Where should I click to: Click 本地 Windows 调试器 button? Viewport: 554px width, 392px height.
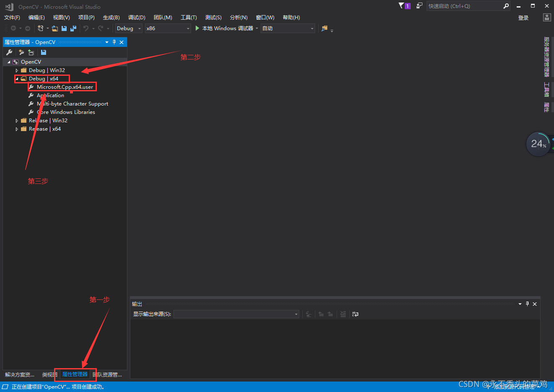coord(224,28)
